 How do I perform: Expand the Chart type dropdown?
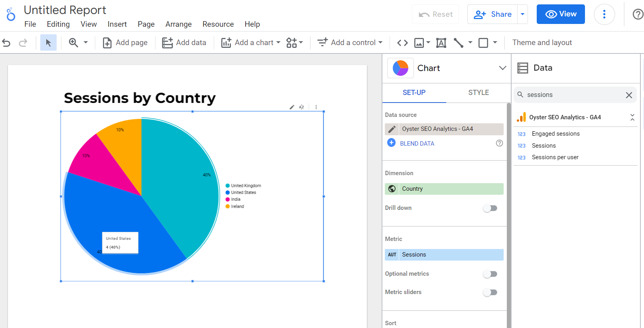(502, 68)
